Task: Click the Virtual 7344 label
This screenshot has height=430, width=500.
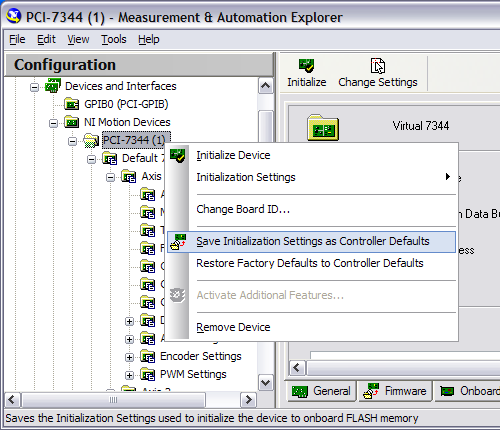Action: point(421,126)
